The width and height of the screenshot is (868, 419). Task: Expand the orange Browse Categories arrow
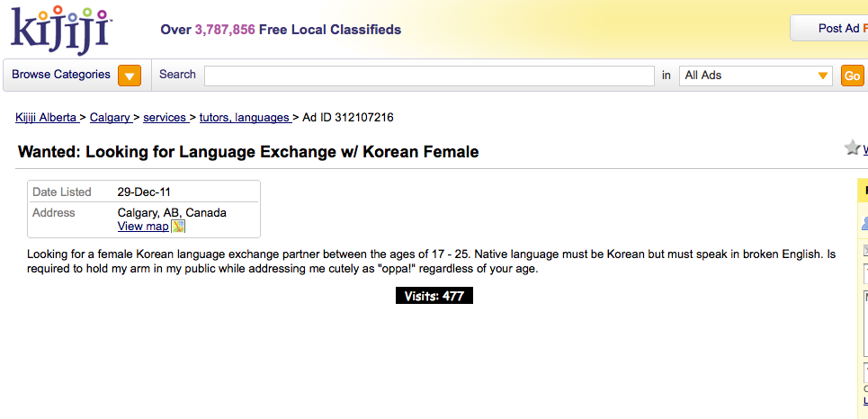point(130,76)
